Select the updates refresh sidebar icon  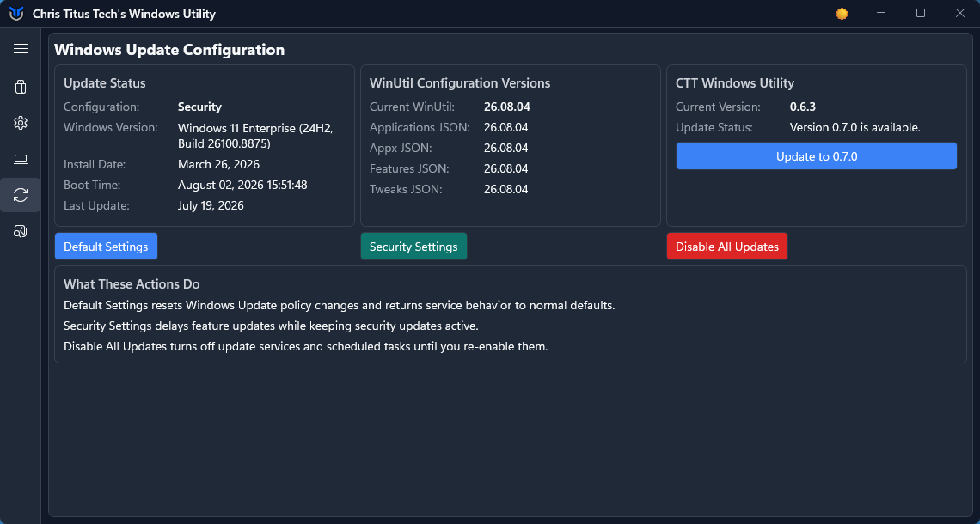coord(21,195)
